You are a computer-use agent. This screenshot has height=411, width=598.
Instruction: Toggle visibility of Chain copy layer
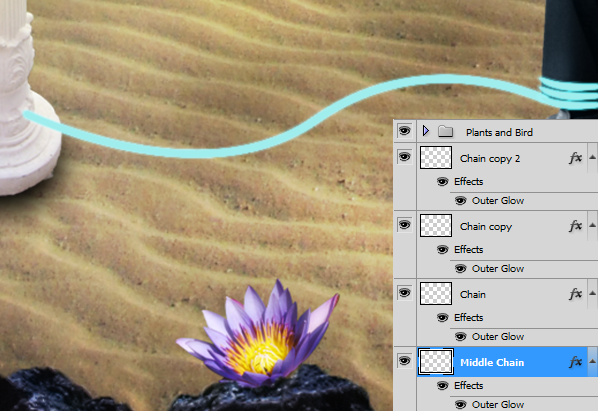click(404, 224)
